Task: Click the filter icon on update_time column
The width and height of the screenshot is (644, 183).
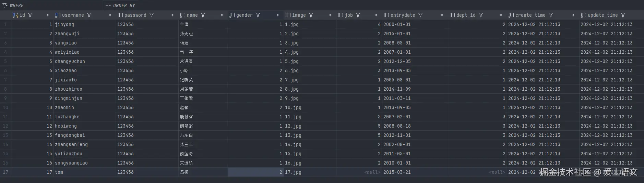Action: [623, 15]
